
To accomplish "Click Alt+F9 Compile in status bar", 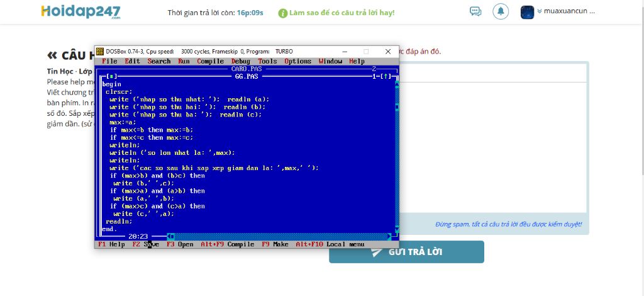I will (228, 244).
